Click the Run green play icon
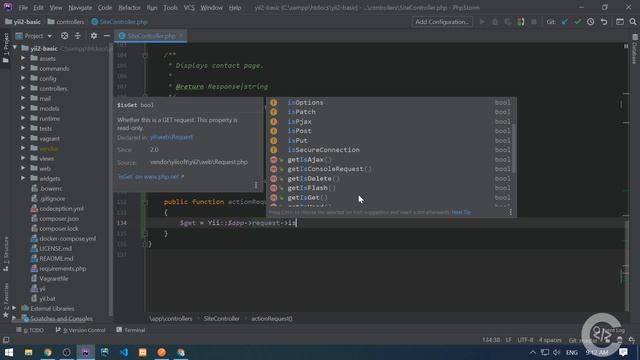The height and width of the screenshot is (360, 640). 482,22
